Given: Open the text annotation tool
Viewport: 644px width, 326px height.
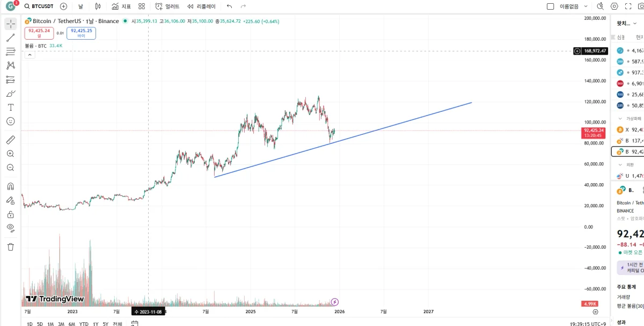Looking at the screenshot, I should coord(10,107).
